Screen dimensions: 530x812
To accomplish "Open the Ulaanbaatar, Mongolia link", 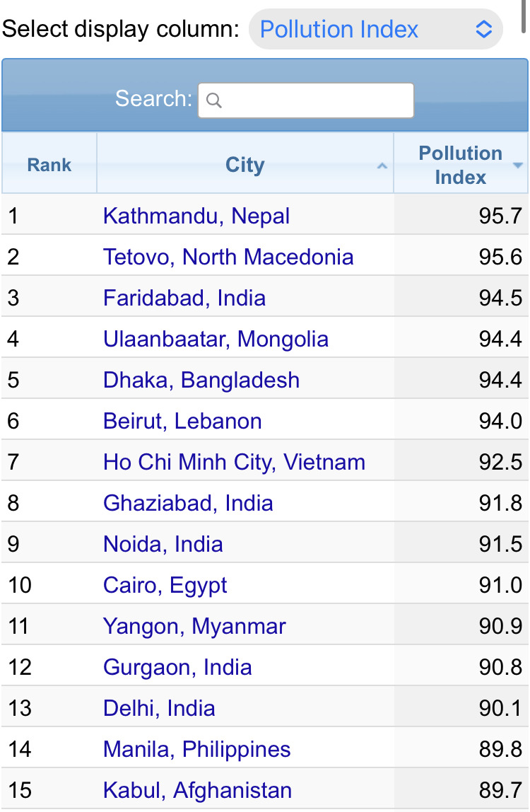I will (x=216, y=339).
